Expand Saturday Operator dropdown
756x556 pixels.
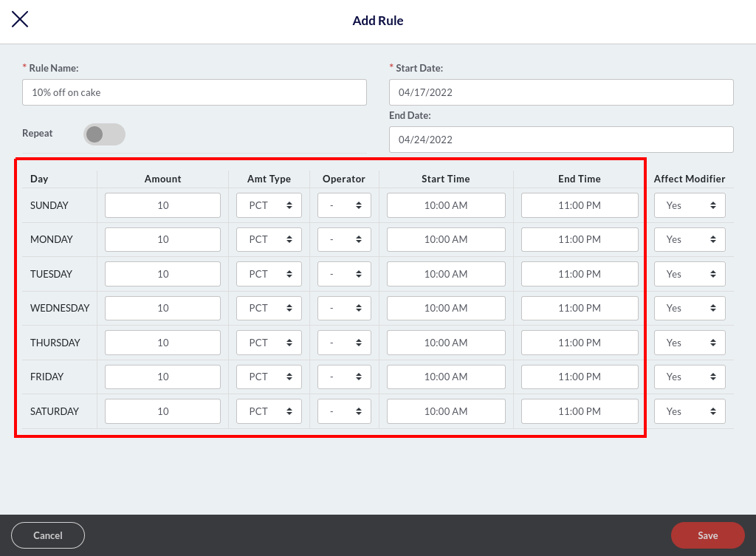click(x=344, y=411)
